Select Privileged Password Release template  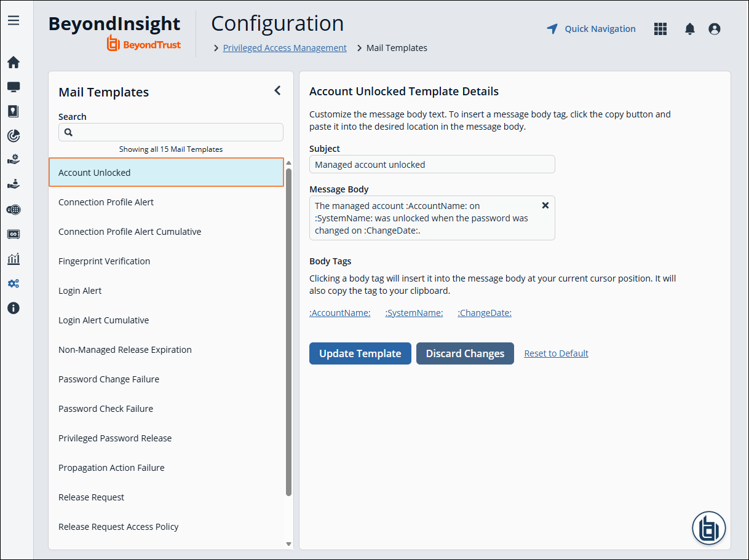tap(166, 438)
